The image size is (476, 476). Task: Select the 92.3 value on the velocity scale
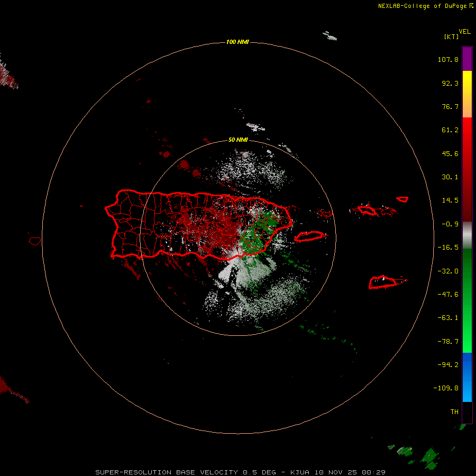(450, 83)
